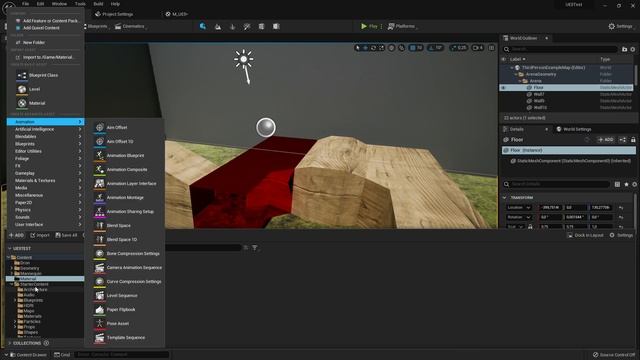Open the File menu
Image resolution: width=640 pixels, height=360 pixels.
click(x=25, y=4)
